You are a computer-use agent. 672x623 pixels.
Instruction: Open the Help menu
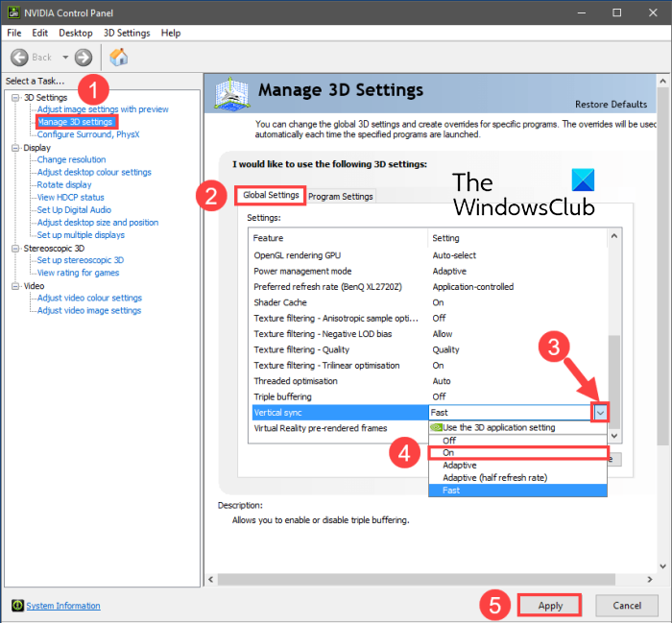pos(171,33)
